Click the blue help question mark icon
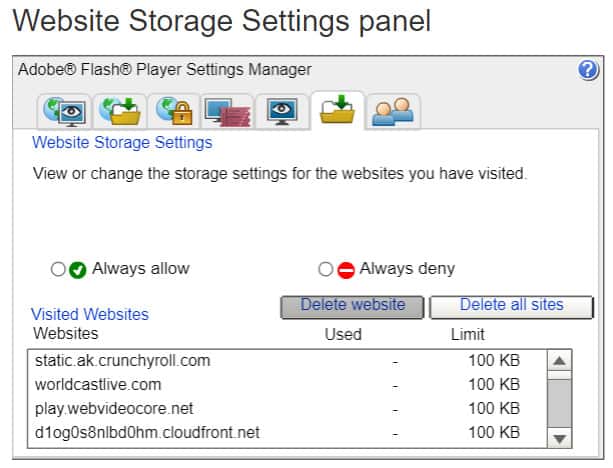The height and width of the screenshot is (468, 613). (588, 70)
